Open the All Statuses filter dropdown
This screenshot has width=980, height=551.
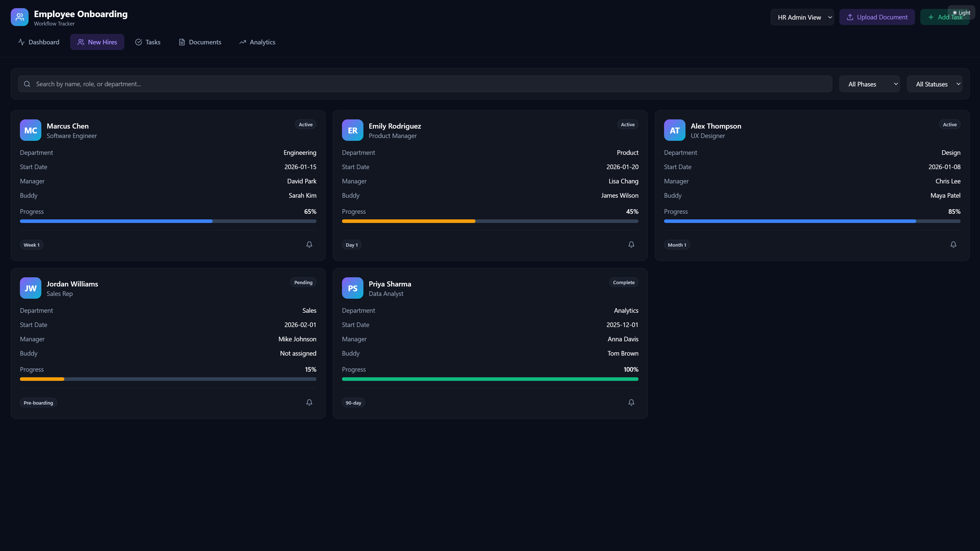tap(934, 84)
